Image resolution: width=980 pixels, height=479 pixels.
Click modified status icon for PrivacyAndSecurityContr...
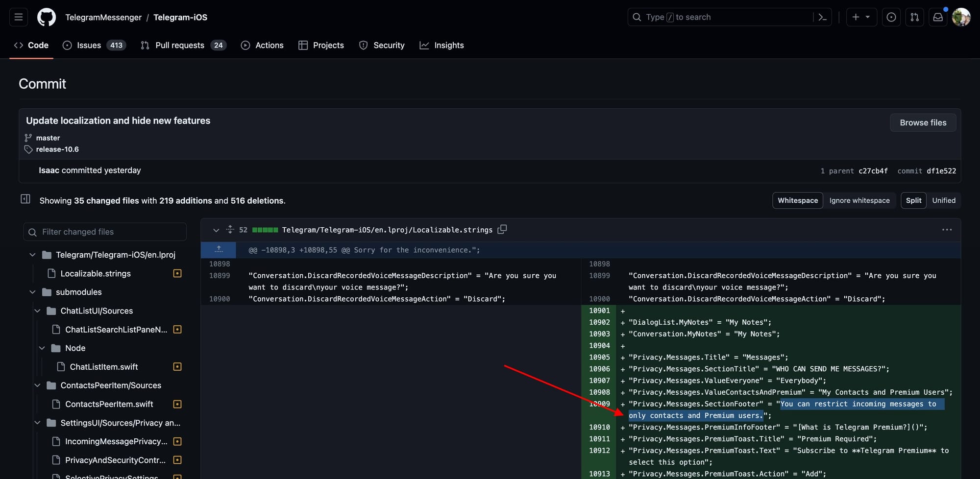click(x=177, y=460)
